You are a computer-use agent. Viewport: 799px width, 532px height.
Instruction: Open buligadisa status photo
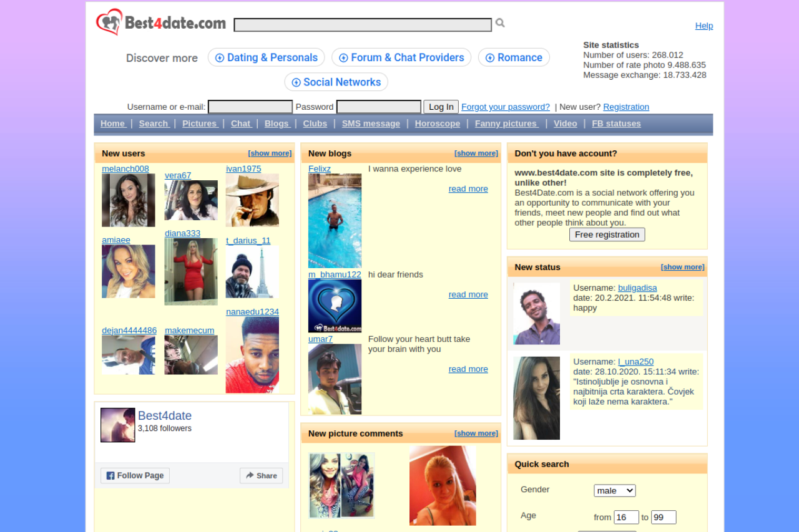537,314
